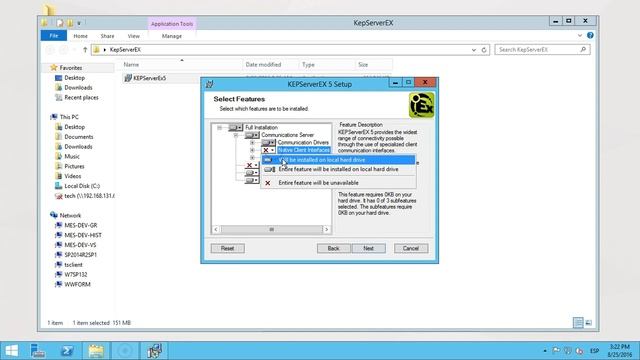Viewport: 640px width, 360px height.
Task: Click the Explorer address bar path
Action: coord(125,50)
